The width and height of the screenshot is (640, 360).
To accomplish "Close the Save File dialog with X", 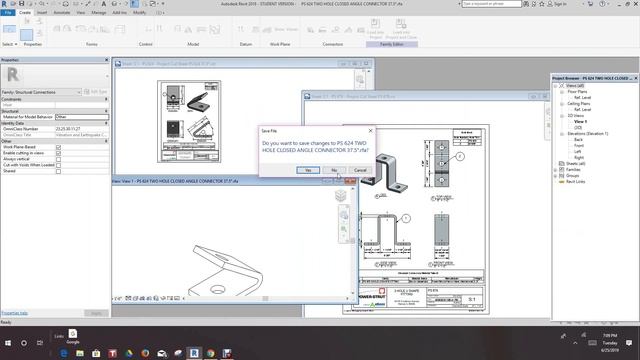I will (370, 131).
